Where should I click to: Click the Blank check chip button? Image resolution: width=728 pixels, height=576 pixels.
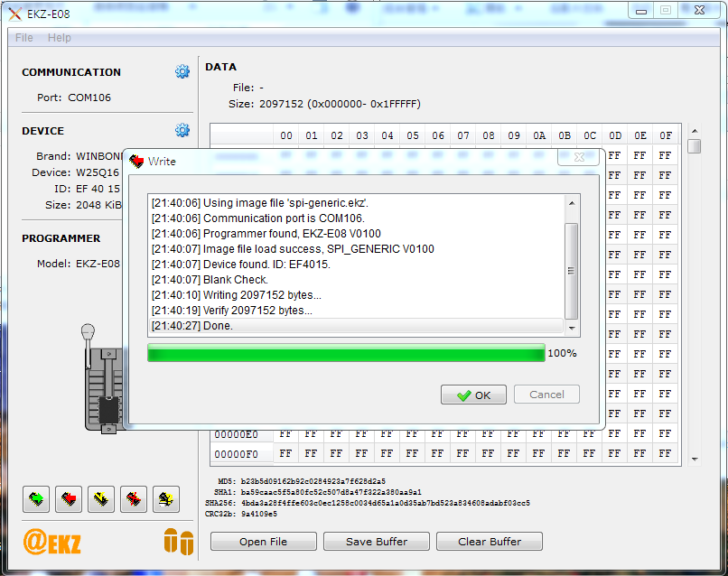click(x=165, y=497)
